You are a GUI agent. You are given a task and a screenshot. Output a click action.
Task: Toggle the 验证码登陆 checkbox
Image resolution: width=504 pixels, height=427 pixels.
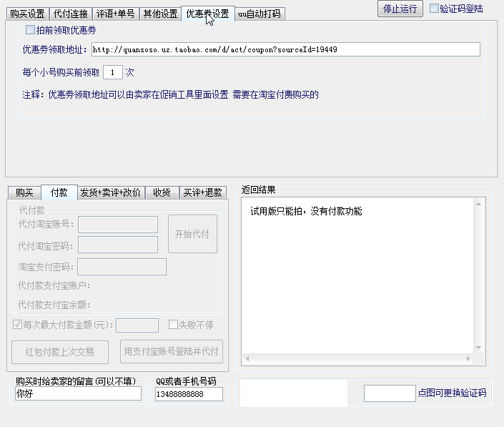(434, 9)
